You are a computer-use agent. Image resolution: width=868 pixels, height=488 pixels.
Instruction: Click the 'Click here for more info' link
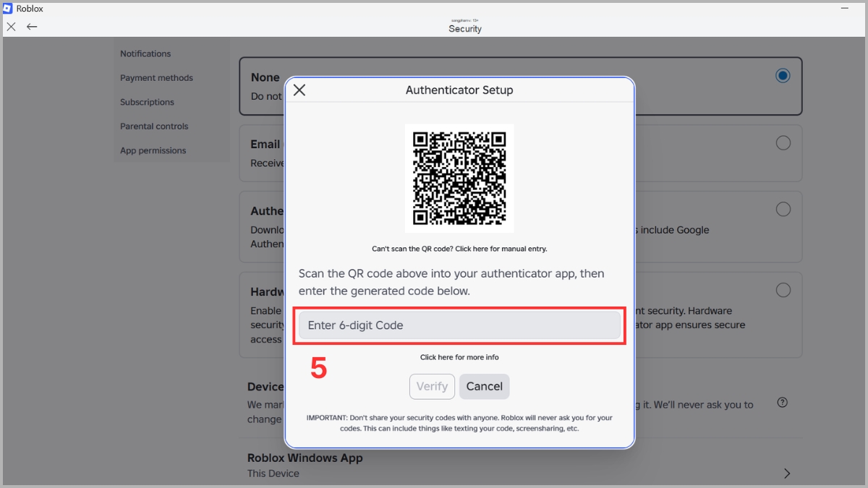point(459,357)
